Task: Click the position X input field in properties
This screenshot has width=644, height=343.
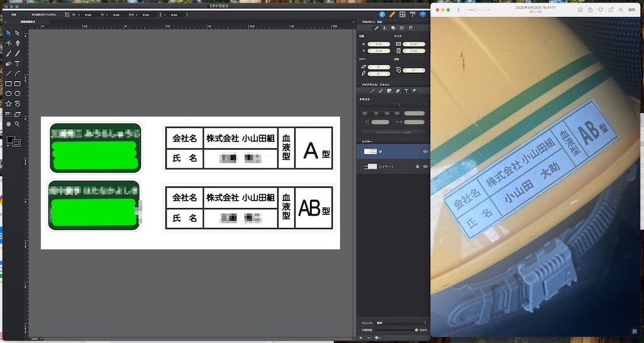Action: 379,44
